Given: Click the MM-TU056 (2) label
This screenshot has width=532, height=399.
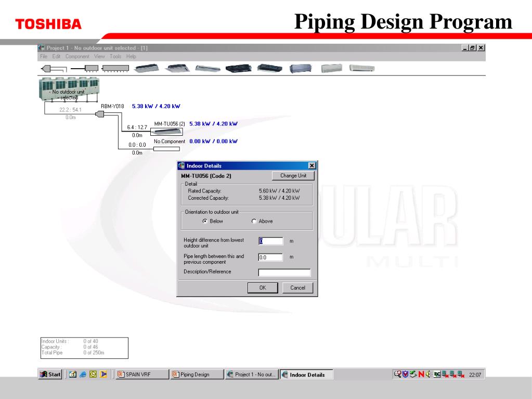Looking at the screenshot, I should [170, 124].
